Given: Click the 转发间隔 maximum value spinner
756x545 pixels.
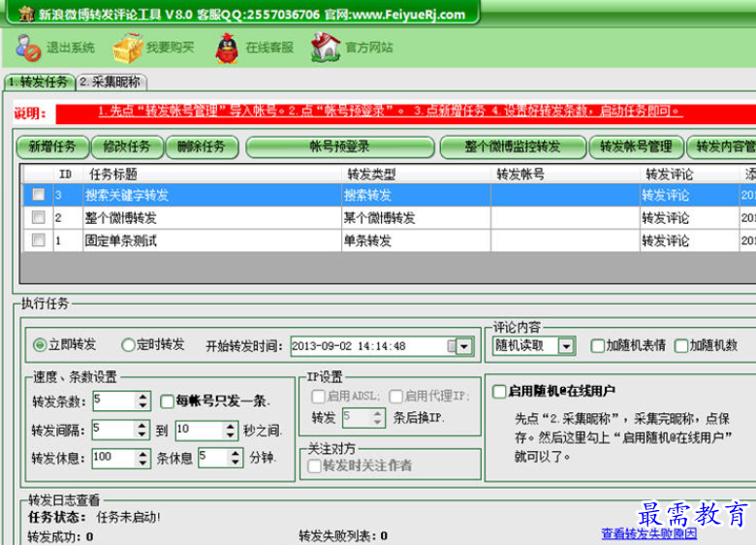Looking at the screenshot, I should point(231,431).
